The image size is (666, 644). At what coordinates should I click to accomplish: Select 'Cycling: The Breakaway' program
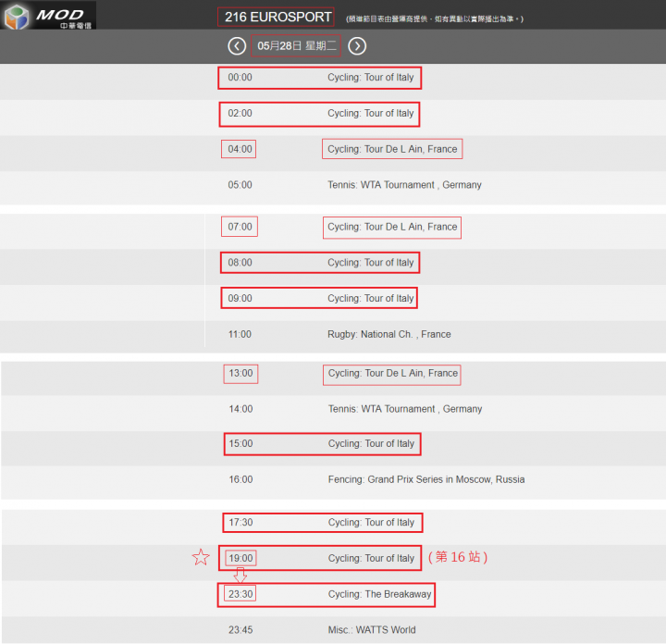click(379, 594)
